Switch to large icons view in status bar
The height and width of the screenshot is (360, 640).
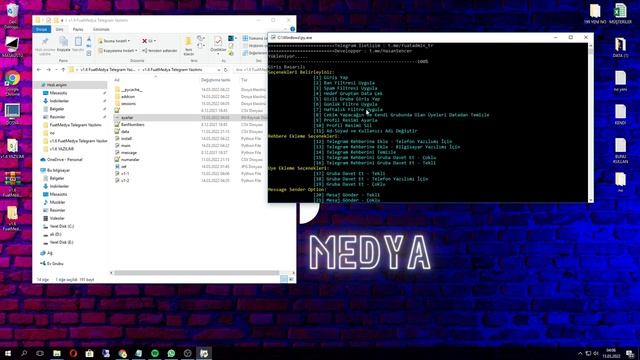(x=291, y=279)
